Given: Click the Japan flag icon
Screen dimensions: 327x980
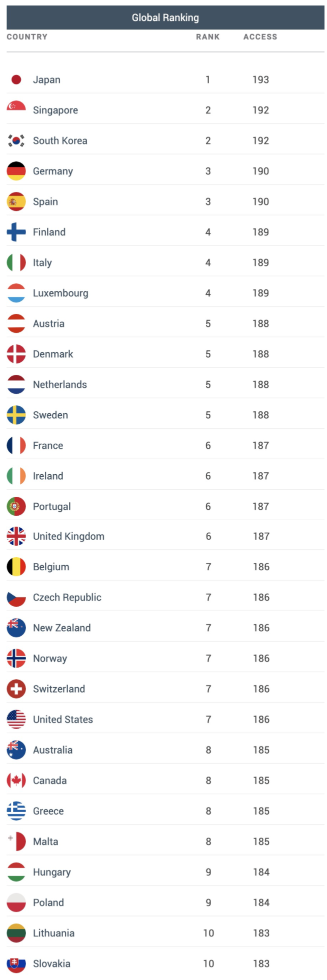Looking at the screenshot, I should [16, 79].
